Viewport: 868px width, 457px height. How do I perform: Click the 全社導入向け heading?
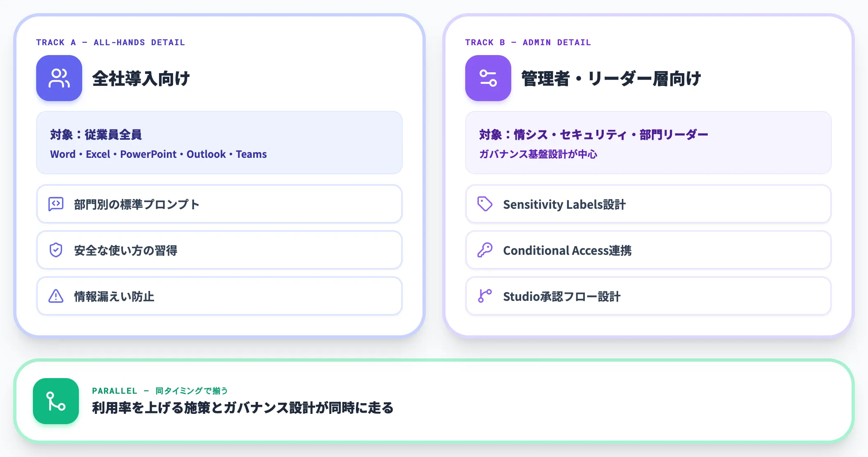click(x=141, y=78)
